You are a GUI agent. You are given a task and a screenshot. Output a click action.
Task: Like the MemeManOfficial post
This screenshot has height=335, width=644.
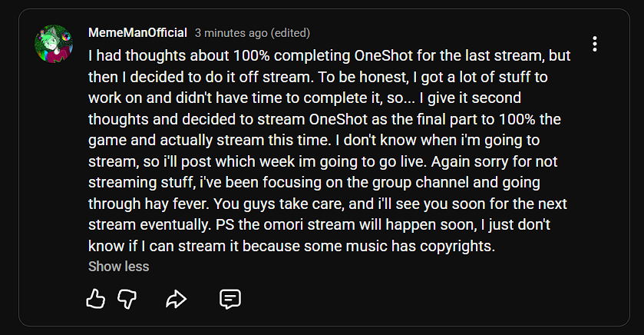pos(95,299)
